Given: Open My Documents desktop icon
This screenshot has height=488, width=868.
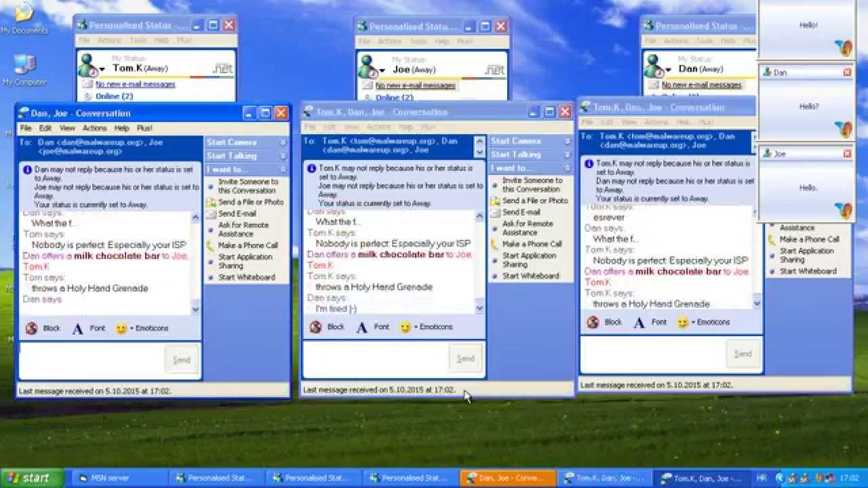Looking at the screenshot, I should pos(24,18).
